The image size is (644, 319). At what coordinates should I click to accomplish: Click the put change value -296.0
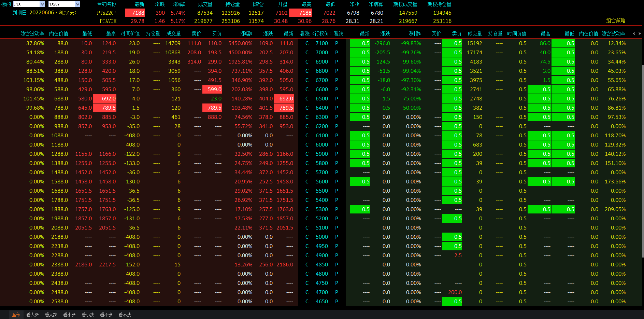tap(382, 43)
